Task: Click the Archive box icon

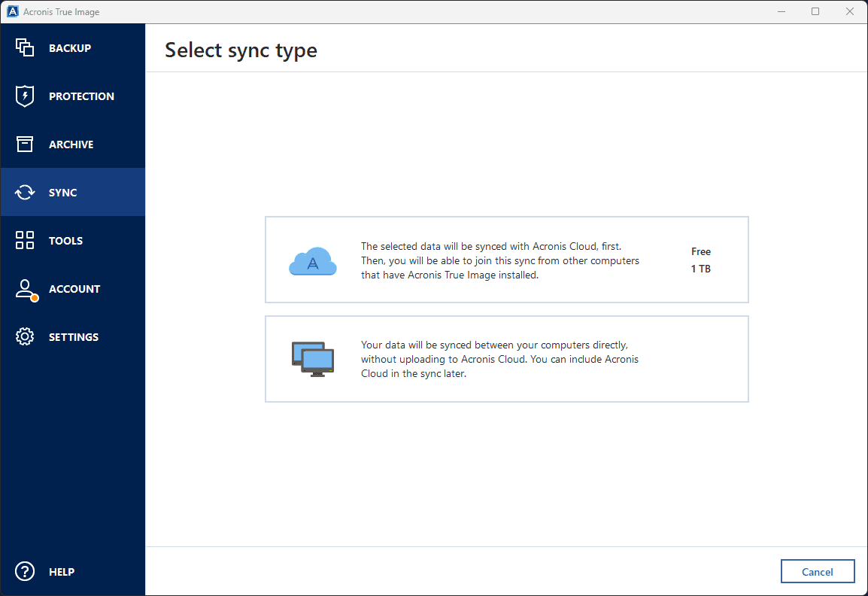Action: (x=25, y=144)
